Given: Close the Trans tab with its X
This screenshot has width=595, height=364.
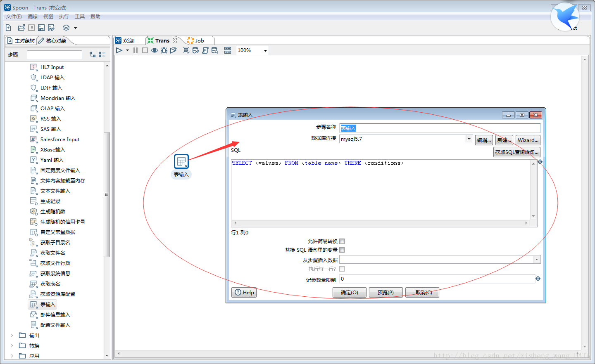Looking at the screenshot, I should (175, 40).
